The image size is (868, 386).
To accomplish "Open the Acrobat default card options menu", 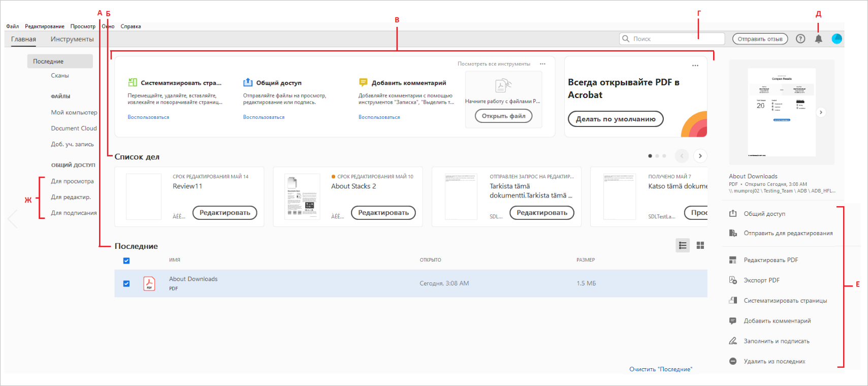I will [x=695, y=66].
